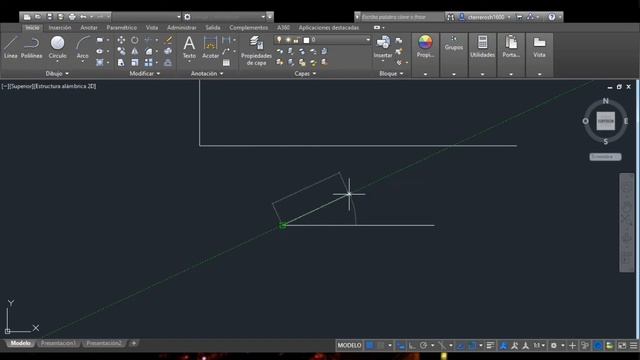Click the print icon in quick access toolbar

[x=72, y=17]
